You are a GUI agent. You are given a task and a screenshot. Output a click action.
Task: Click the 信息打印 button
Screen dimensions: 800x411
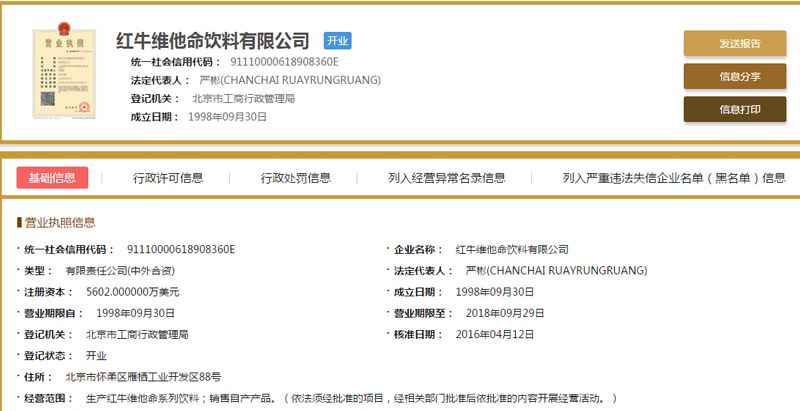point(735,109)
